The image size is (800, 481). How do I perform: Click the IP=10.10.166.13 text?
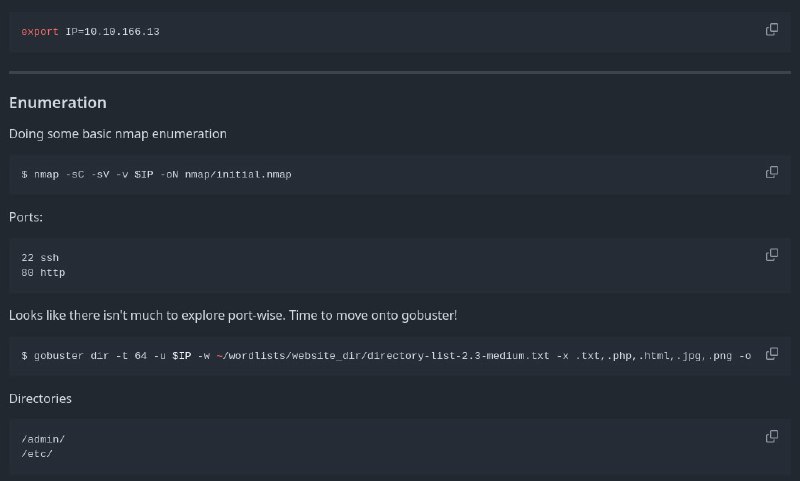(112, 32)
